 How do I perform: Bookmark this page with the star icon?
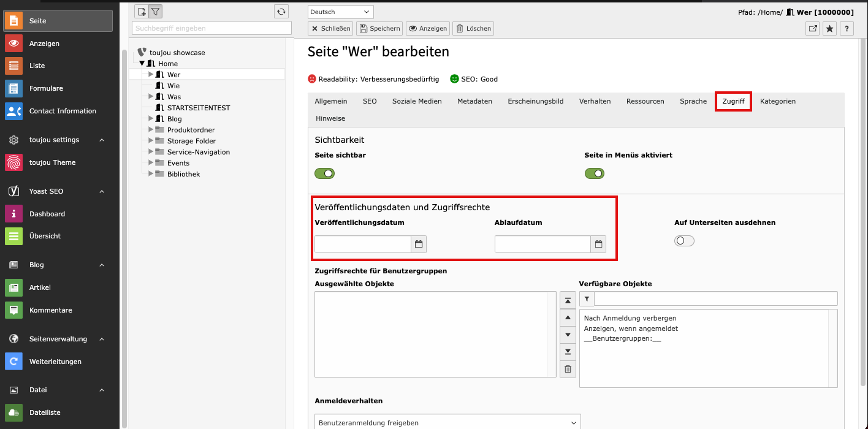(x=829, y=28)
